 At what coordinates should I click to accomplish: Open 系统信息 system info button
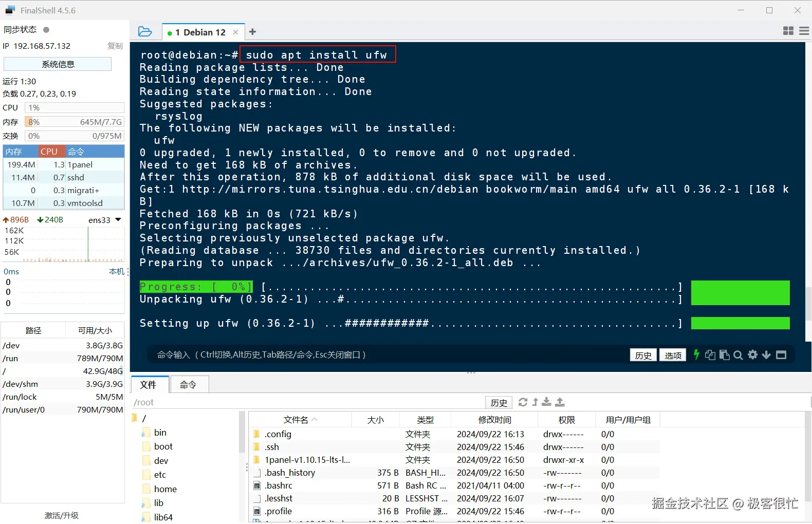tap(58, 64)
